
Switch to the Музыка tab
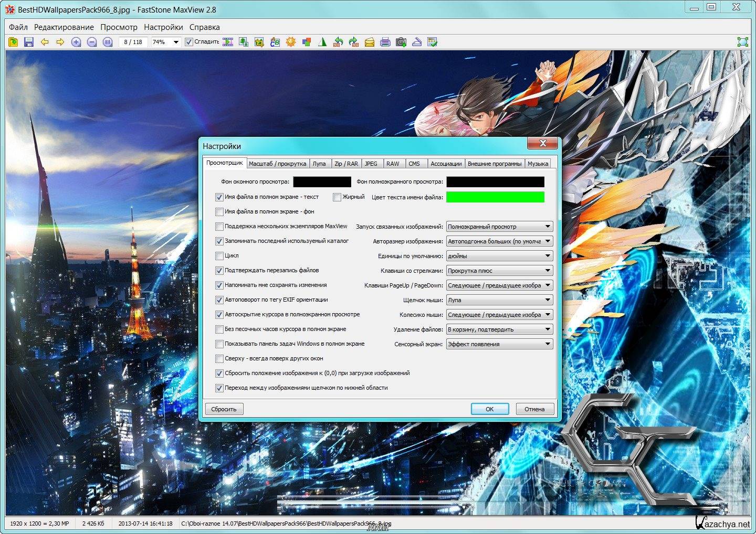[538, 164]
